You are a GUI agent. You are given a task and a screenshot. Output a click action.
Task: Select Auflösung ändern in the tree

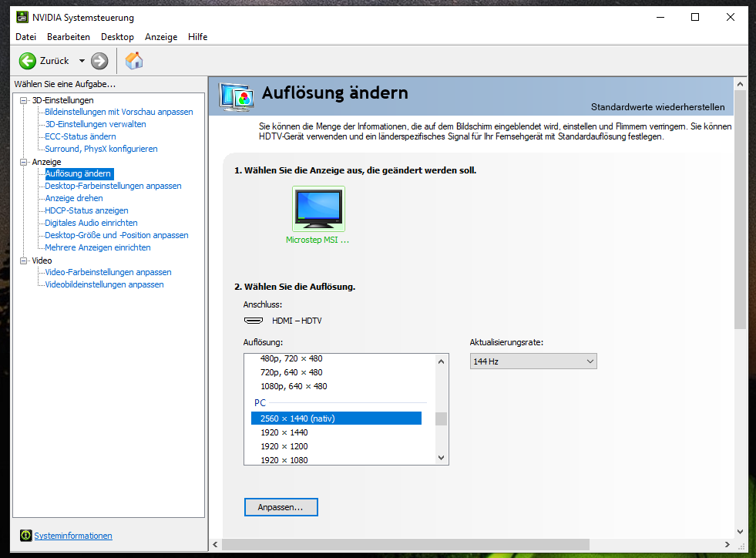79,173
